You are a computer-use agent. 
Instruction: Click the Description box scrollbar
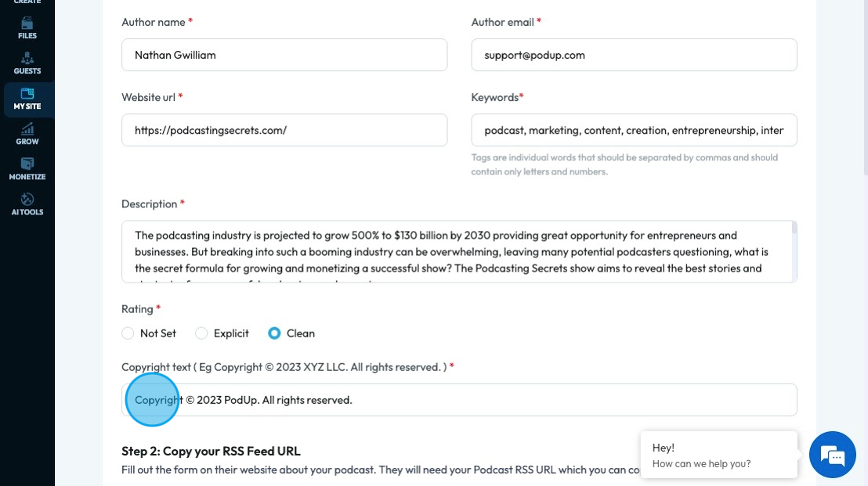click(x=794, y=229)
